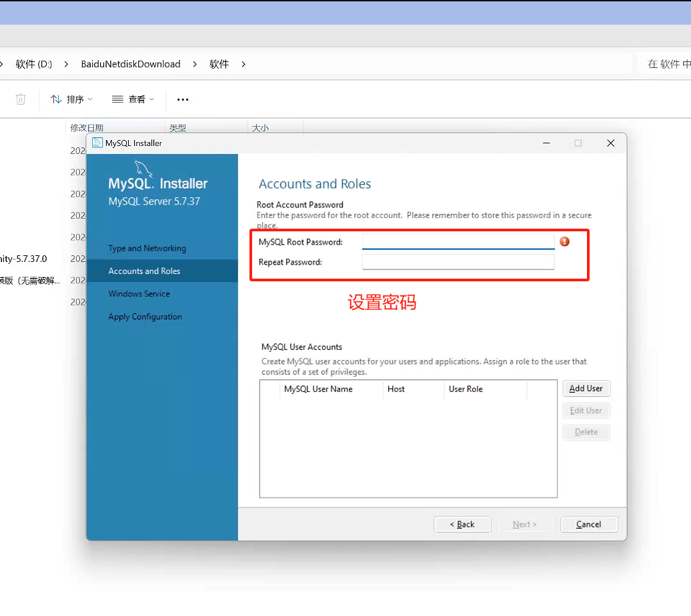Viewport: 691px width, 616px height.
Task: Minimize the MySQL Installer window
Action: (546, 143)
